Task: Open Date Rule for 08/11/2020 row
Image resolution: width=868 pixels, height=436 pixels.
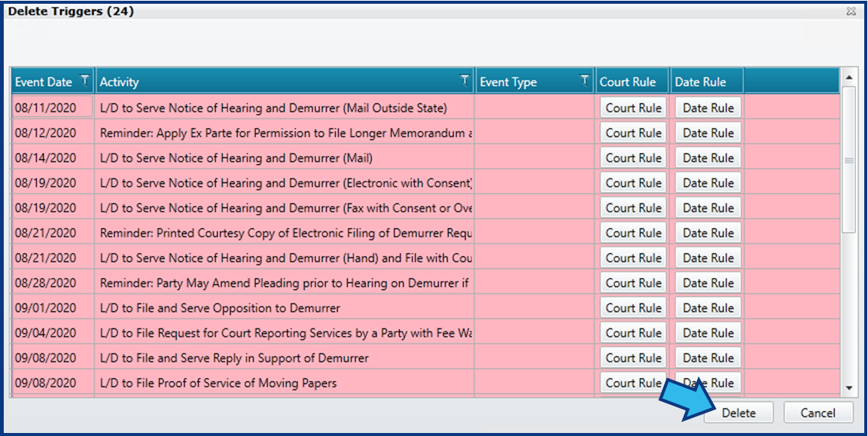Action: 708,108
